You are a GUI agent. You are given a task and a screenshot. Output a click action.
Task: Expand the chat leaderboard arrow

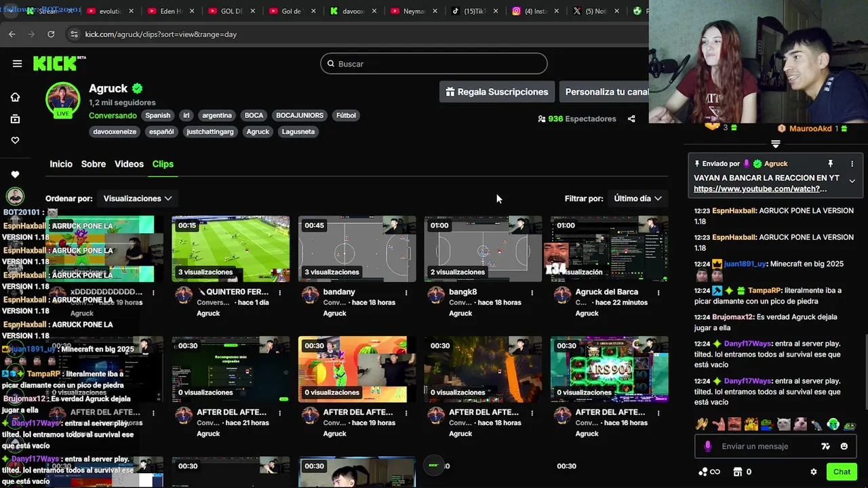click(x=776, y=144)
